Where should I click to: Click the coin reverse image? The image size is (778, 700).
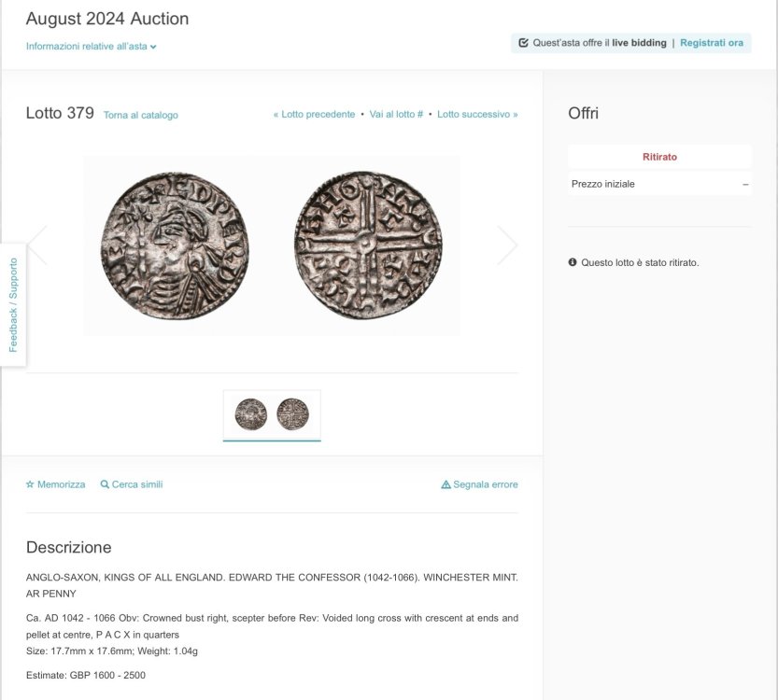[x=368, y=245]
